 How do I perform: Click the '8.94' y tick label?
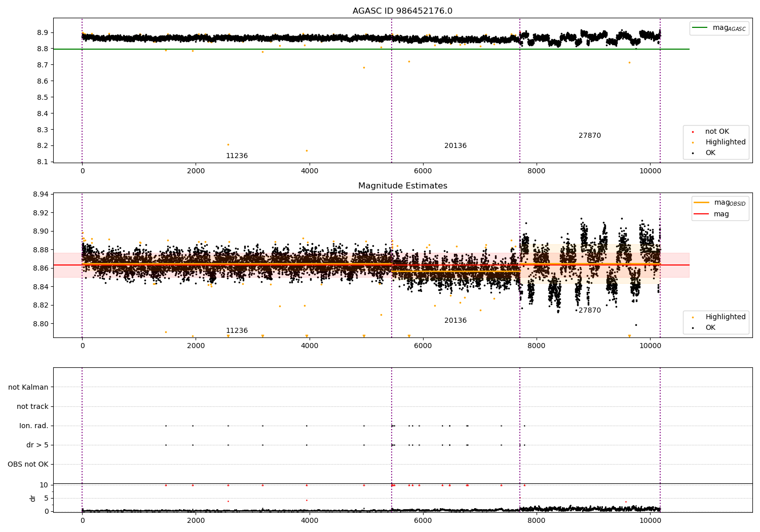[41, 195]
